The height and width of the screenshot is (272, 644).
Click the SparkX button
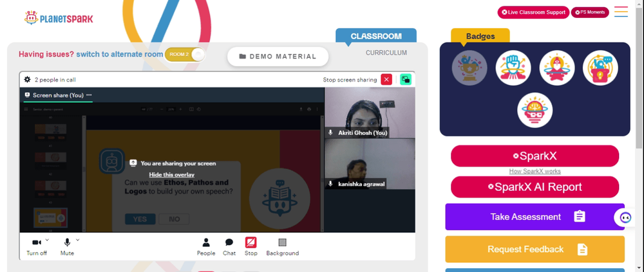point(535,156)
